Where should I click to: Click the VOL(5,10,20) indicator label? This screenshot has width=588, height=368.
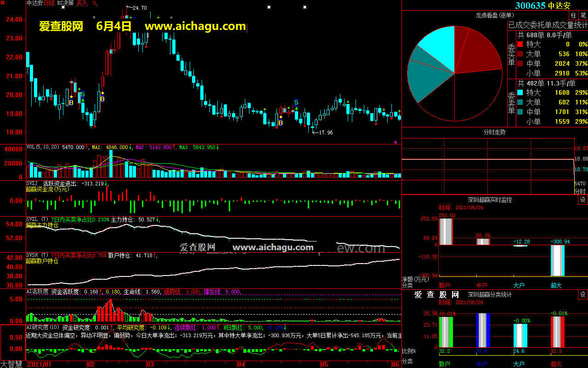(x=43, y=147)
